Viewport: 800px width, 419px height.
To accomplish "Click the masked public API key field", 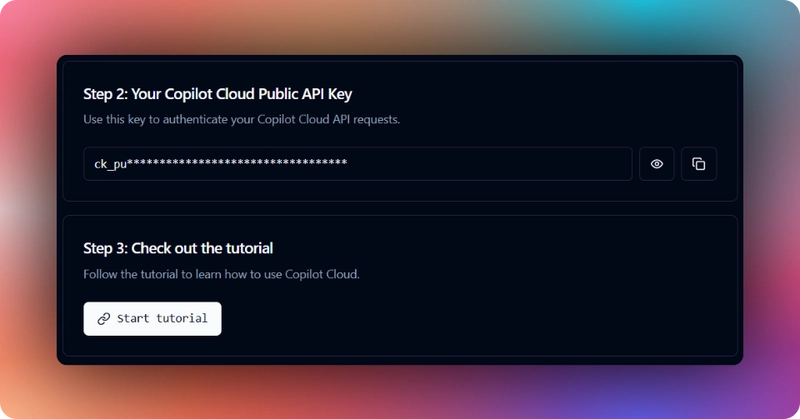I will [x=358, y=164].
